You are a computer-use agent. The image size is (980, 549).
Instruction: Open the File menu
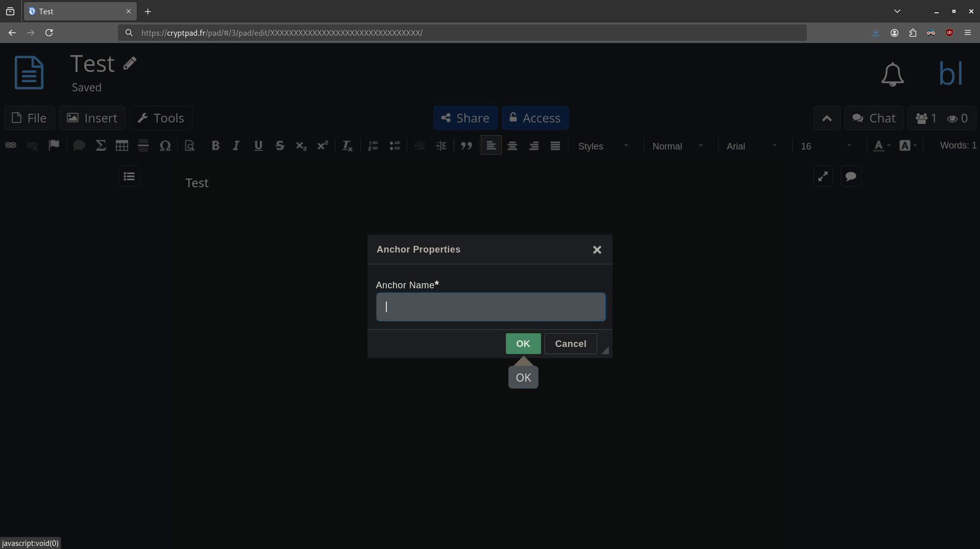[x=30, y=118]
